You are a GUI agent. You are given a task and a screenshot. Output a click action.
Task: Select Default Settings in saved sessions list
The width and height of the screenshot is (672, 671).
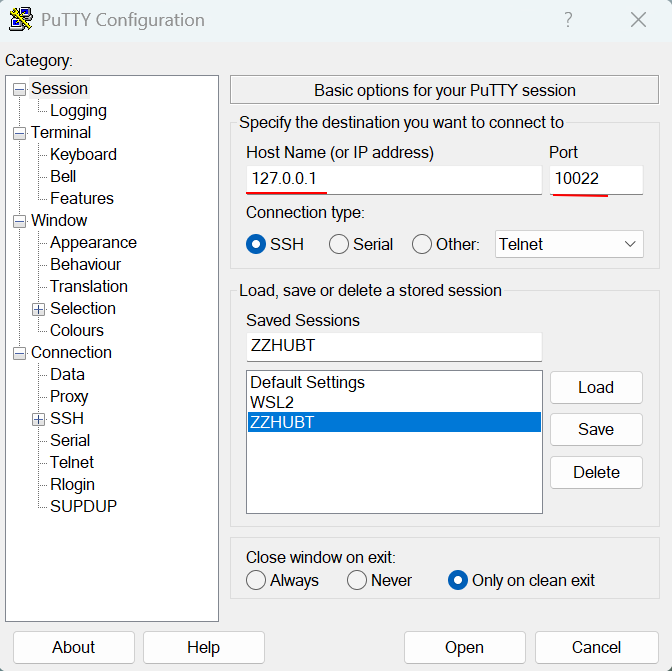click(x=394, y=382)
